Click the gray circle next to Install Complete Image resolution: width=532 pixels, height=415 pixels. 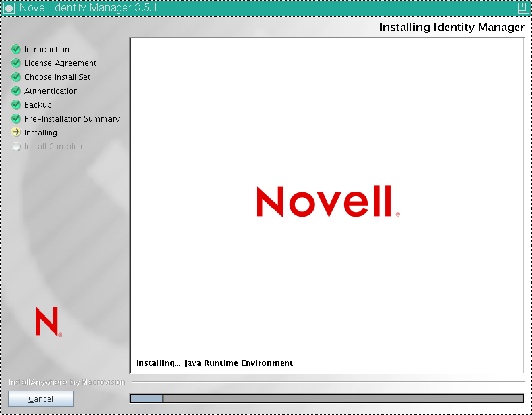16,146
